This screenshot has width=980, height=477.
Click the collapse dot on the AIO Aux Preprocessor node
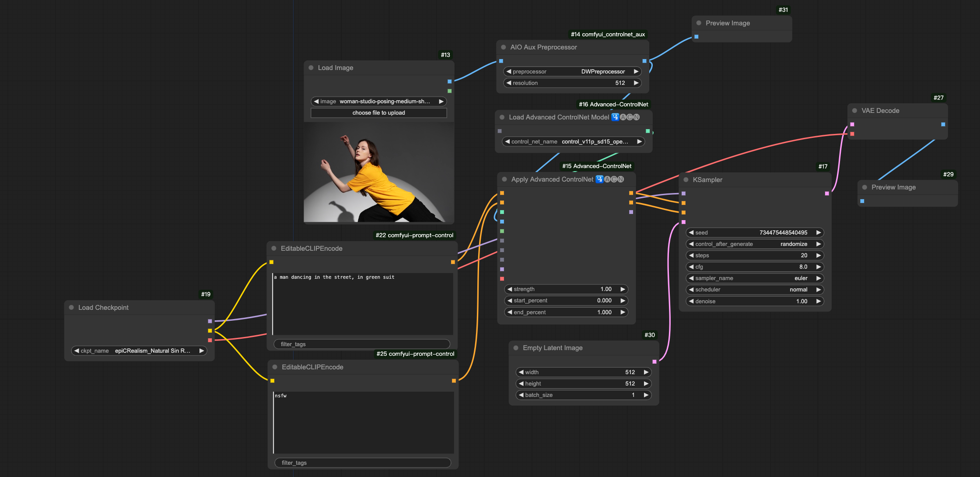tap(503, 47)
